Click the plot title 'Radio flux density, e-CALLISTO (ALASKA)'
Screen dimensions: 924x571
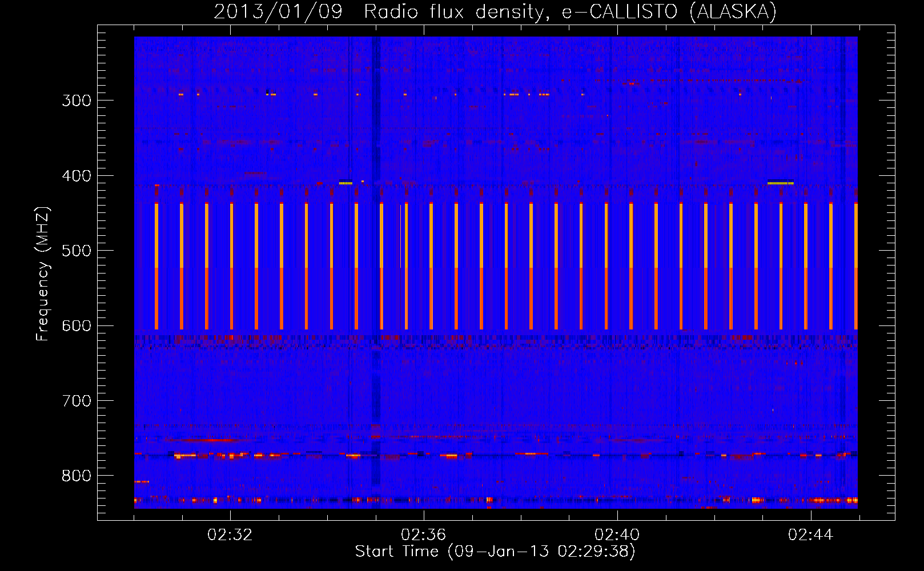click(570, 12)
